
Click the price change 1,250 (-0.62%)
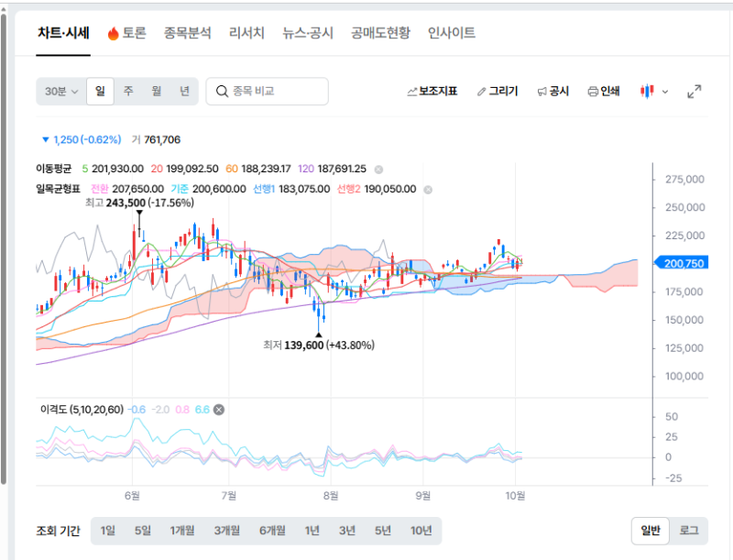point(82,139)
